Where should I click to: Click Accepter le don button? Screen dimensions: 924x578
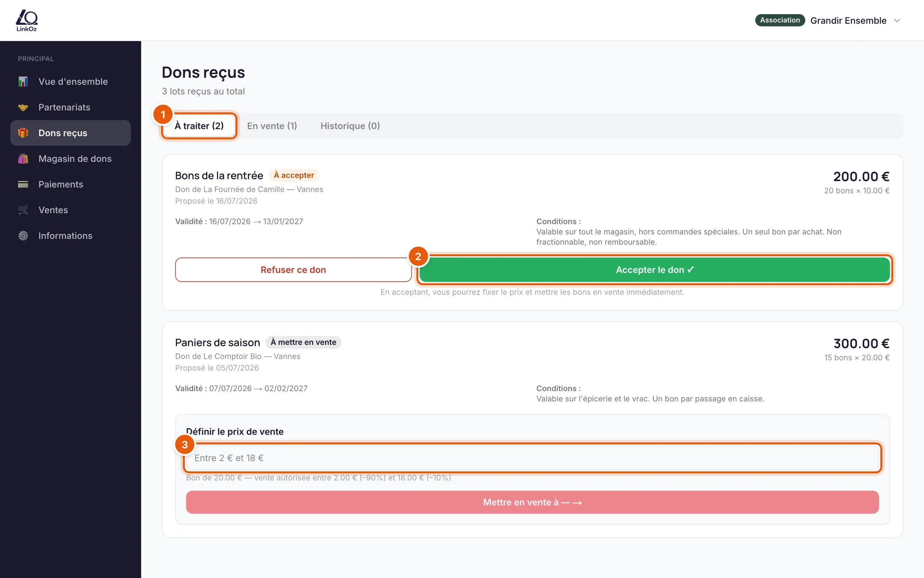point(655,270)
